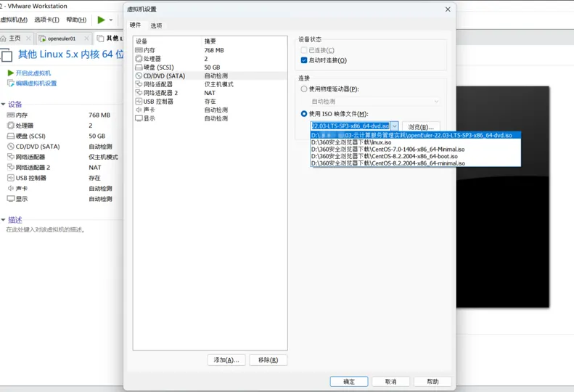Click the green play icon on the VMware toolbar
Screen dimensions: 574x392
[101, 20]
